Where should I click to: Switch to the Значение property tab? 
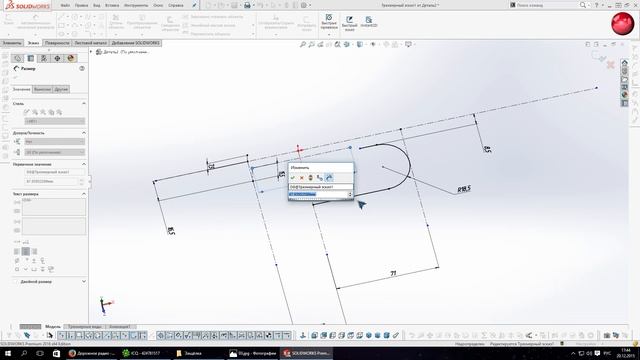pos(21,89)
